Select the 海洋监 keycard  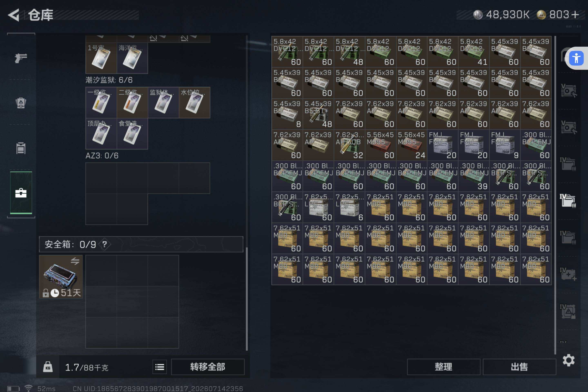pos(132,58)
